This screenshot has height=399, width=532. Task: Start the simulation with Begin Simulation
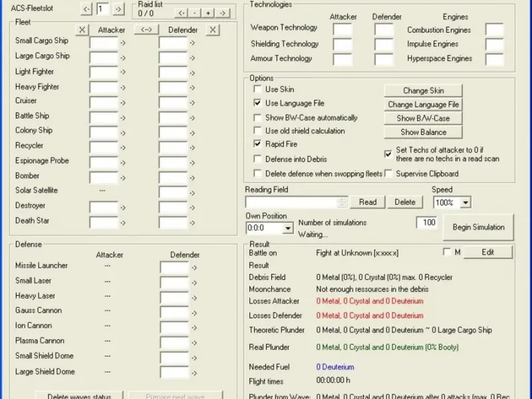click(478, 227)
